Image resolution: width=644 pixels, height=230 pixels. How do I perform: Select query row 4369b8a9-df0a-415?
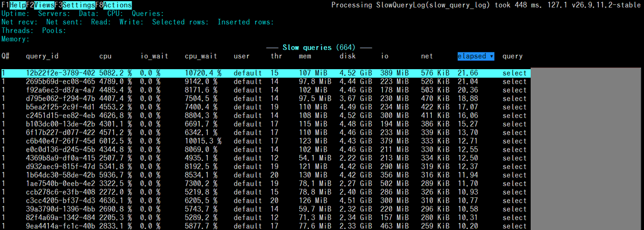point(266,158)
